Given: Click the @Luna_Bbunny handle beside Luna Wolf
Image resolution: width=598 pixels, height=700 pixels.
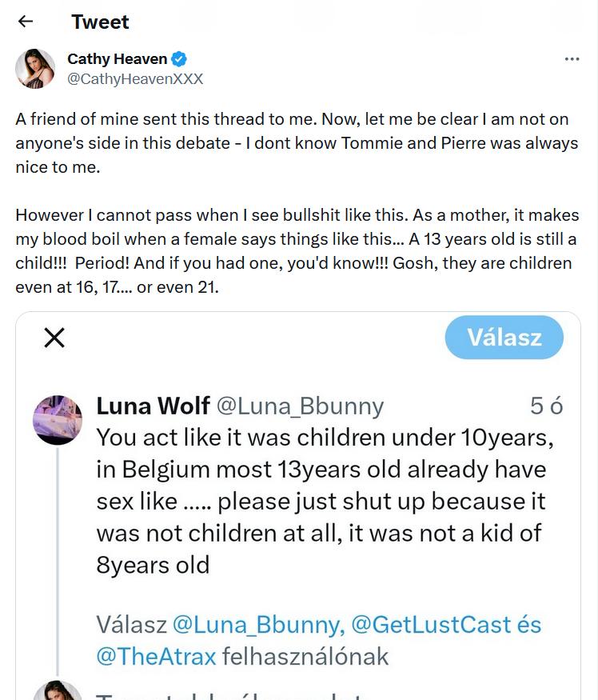Looking at the screenshot, I should click(300, 406).
